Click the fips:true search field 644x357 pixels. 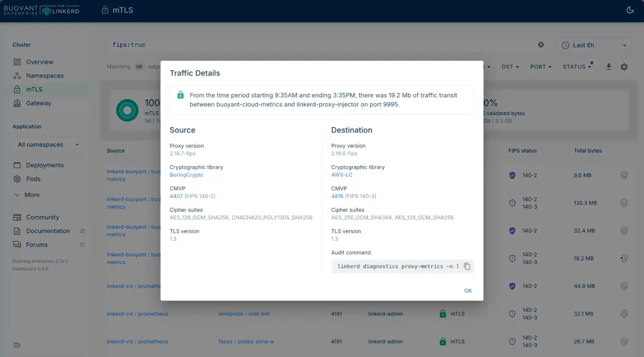(x=322, y=45)
